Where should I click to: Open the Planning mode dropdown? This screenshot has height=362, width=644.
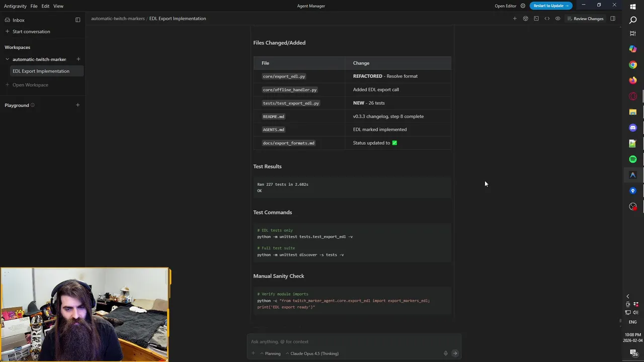[270, 353]
